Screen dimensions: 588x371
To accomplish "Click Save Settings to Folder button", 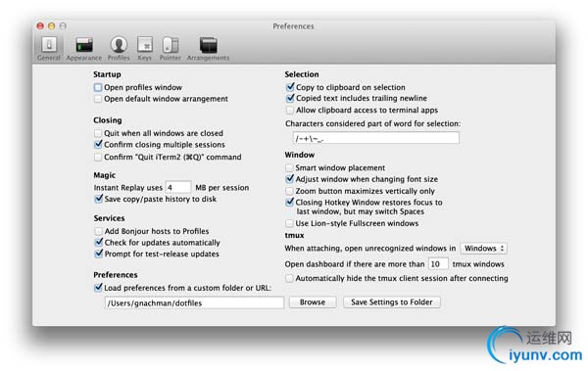I will (391, 302).
